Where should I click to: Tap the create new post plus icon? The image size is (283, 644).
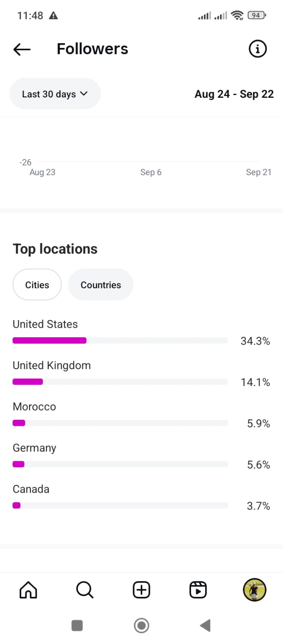[141, 590]
